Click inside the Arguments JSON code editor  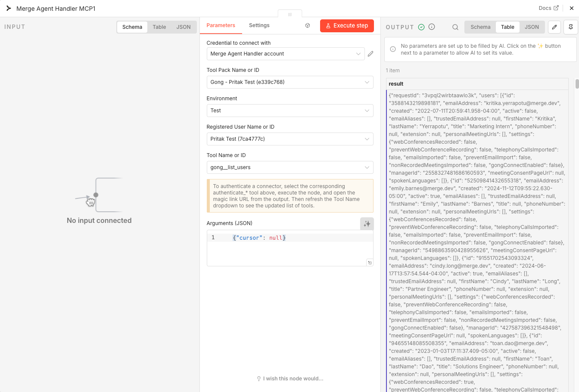click(290, 249)
